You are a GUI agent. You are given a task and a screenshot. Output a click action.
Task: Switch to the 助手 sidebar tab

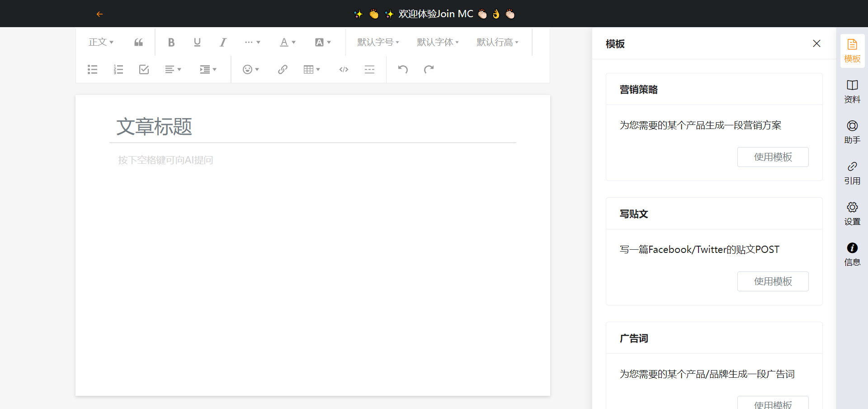coord(852,132)
